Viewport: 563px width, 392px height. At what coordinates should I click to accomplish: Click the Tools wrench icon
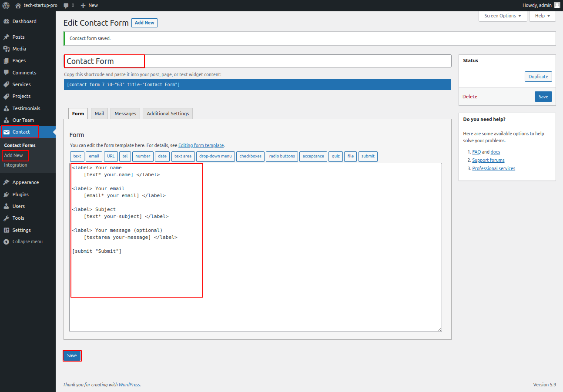click(x=7, y=218)
